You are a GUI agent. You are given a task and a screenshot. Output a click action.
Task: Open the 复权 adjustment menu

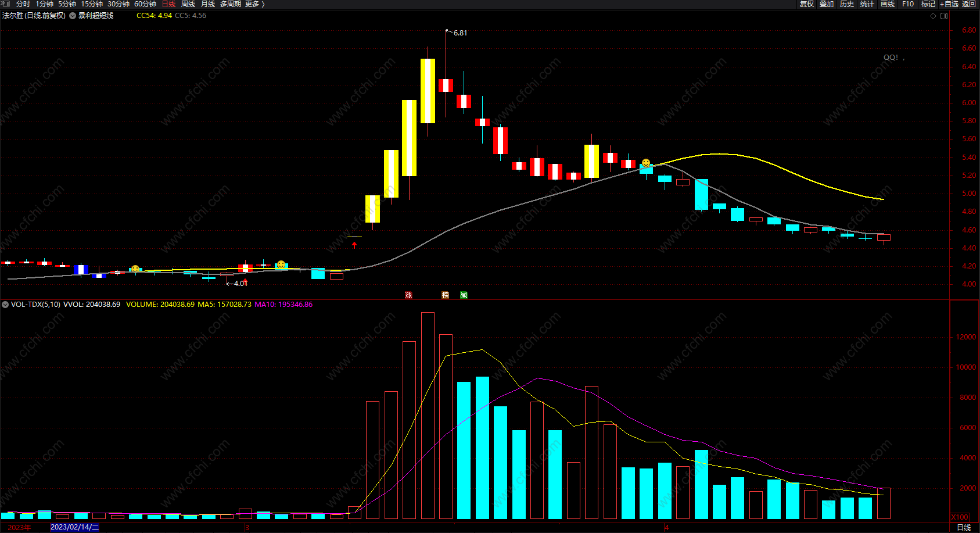pyautogui.click(x=807, y=4)
